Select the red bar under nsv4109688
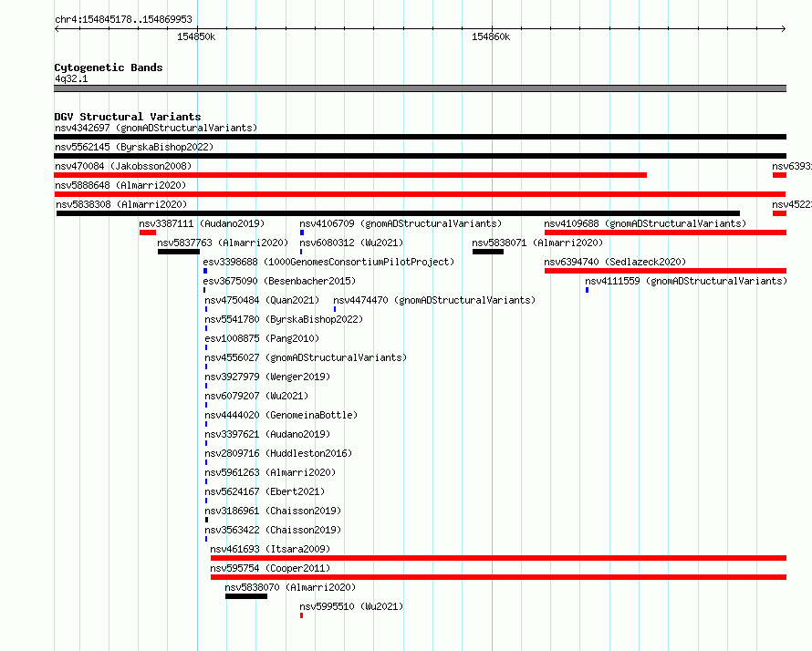The width and height of the screenshot is (812, 651). click(x=665, y=232)
